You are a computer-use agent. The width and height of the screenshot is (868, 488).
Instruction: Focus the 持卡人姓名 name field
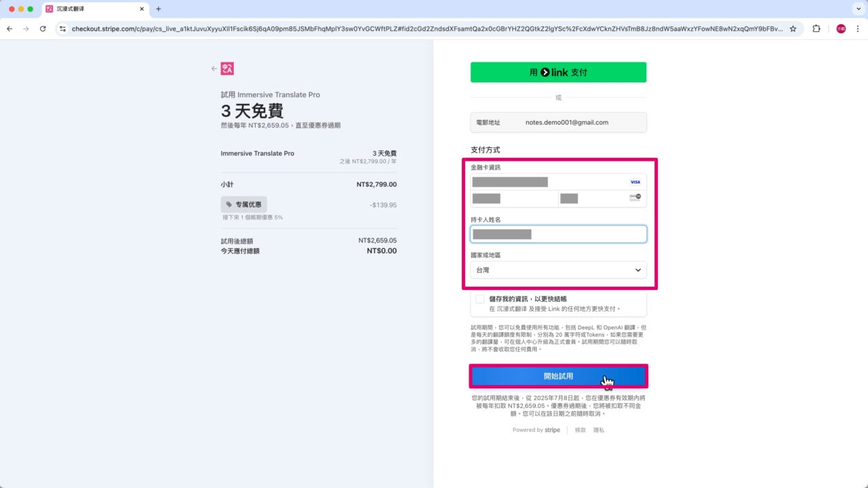(558, 234)
